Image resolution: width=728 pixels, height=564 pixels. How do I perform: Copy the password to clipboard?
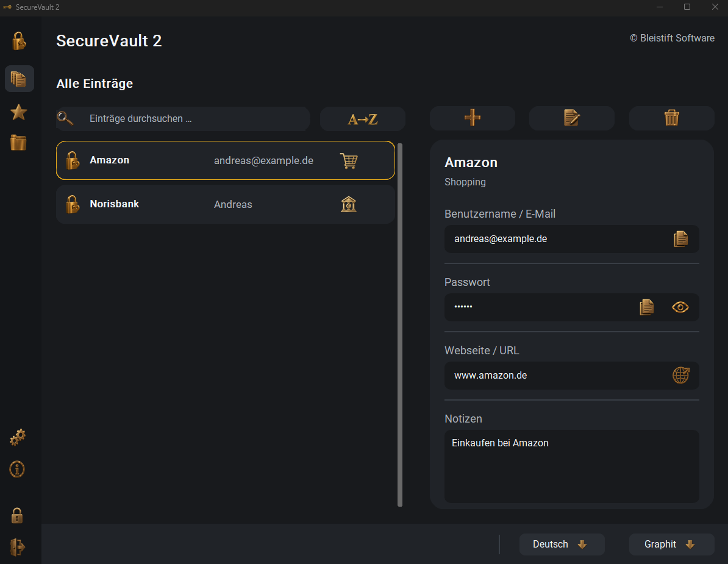point(647,307)
